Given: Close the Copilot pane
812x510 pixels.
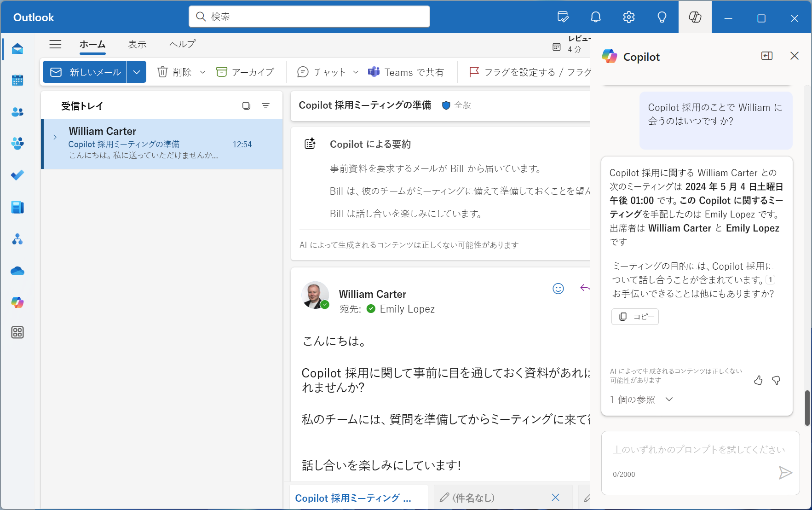Looking at the screenshot, I should (x=795, y=56).
